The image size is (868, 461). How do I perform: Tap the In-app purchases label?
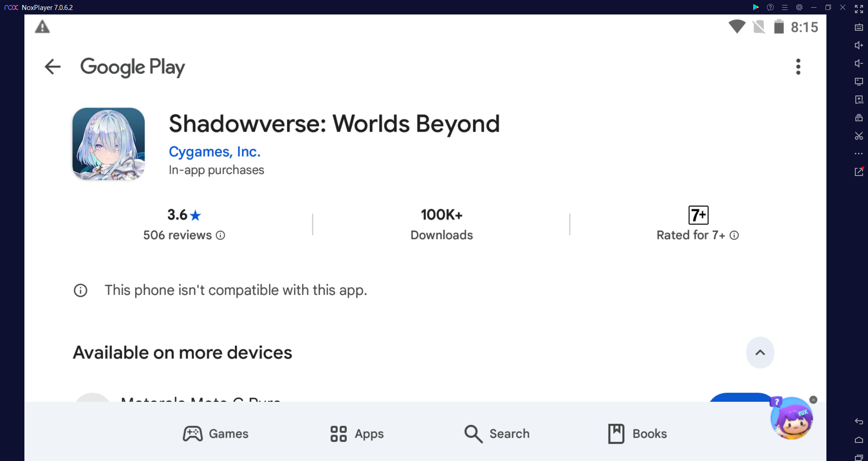216,170
